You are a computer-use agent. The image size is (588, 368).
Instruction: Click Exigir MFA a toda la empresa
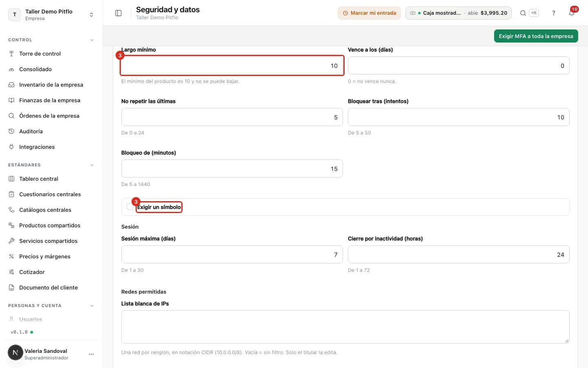point(536,36)
